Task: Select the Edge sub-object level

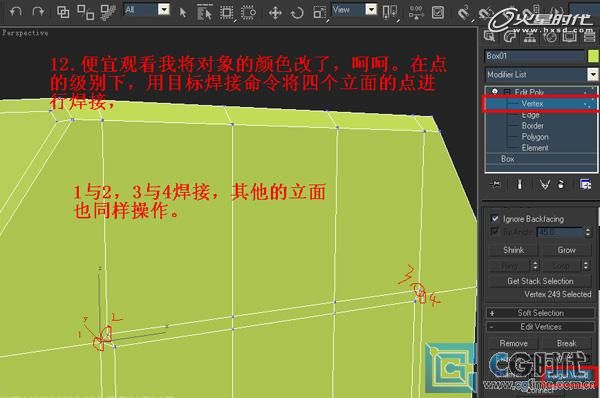Action: point(530,114)
